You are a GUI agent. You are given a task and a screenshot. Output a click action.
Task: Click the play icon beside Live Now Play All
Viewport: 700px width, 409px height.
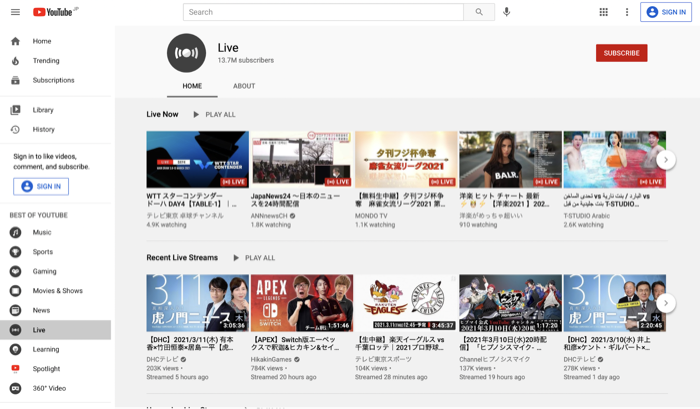(x=196, y=115)
